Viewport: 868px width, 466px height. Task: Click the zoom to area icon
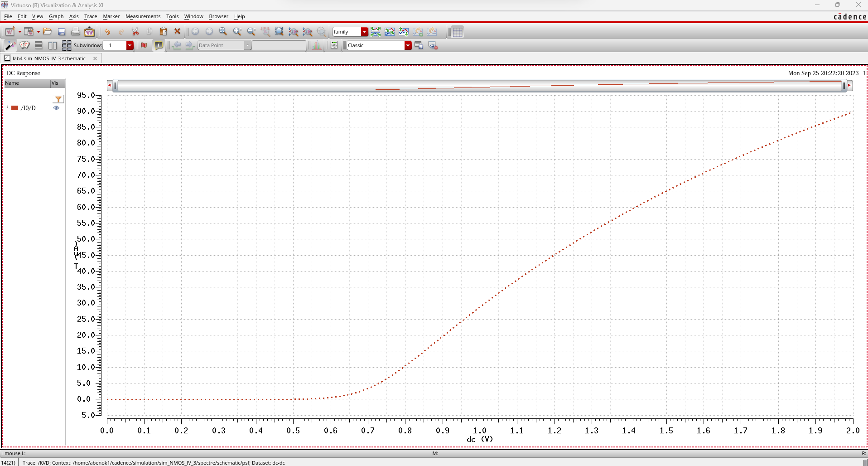click(279, 32)
